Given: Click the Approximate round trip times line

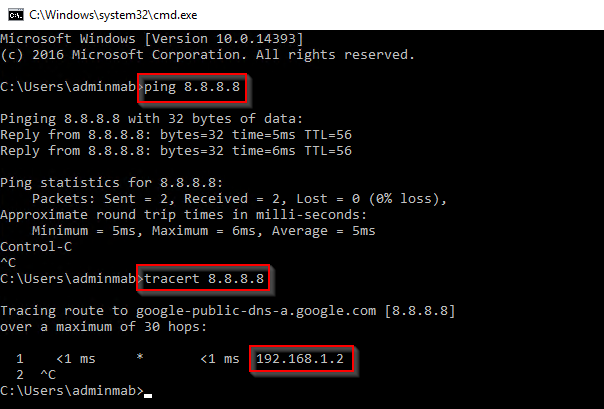Looking at the screenshot, I should coord(184,215).
